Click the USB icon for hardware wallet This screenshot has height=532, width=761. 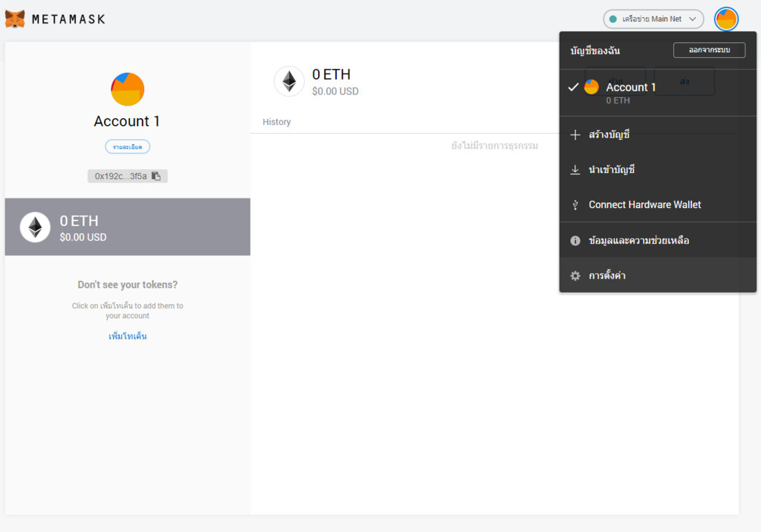tap(574, 205)
